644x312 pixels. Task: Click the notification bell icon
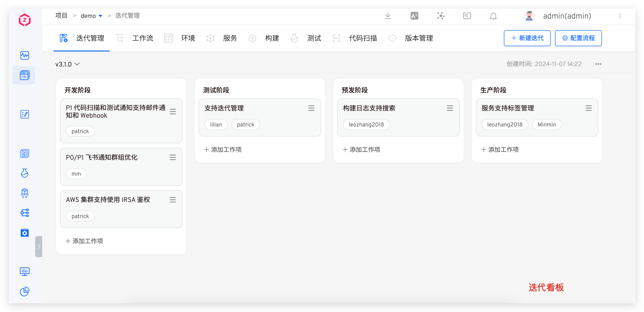coord(493,16)
